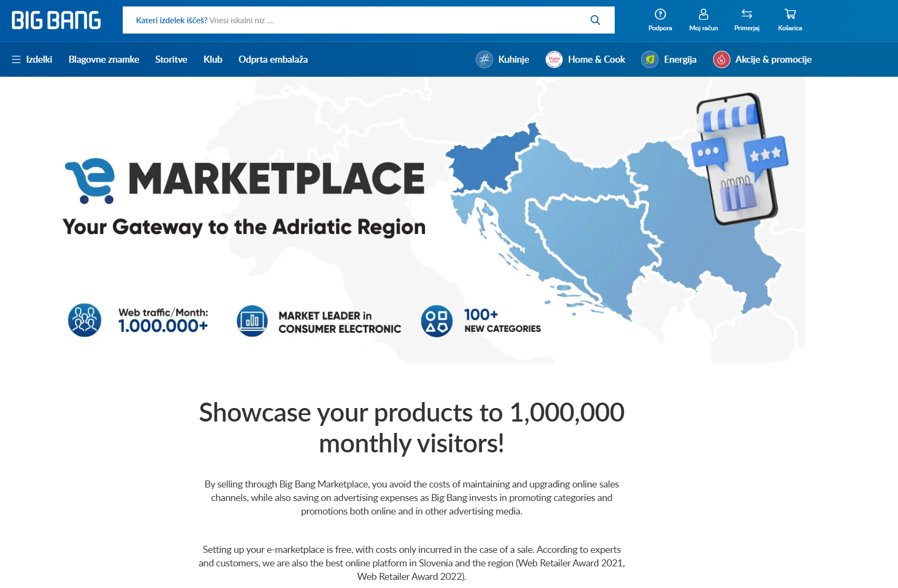The image size is (898, 588).
Task: Open the Košarica shopping cart
Action: (790, 15)
